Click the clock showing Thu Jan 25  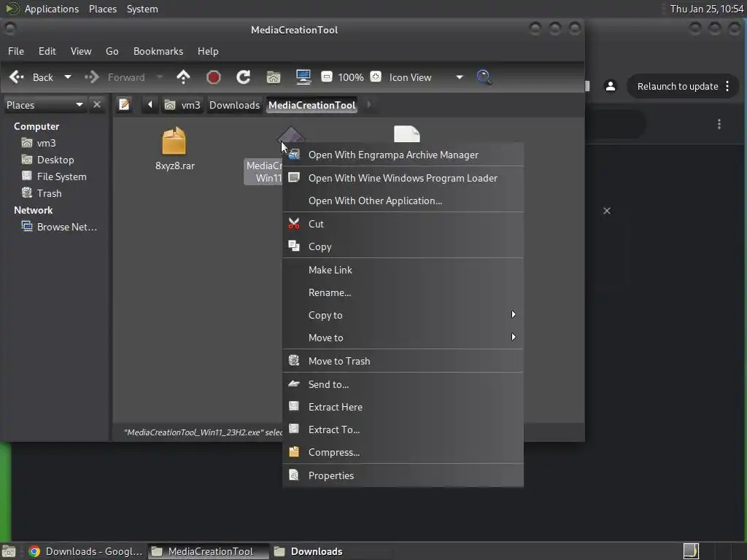[x=706, y=9]
